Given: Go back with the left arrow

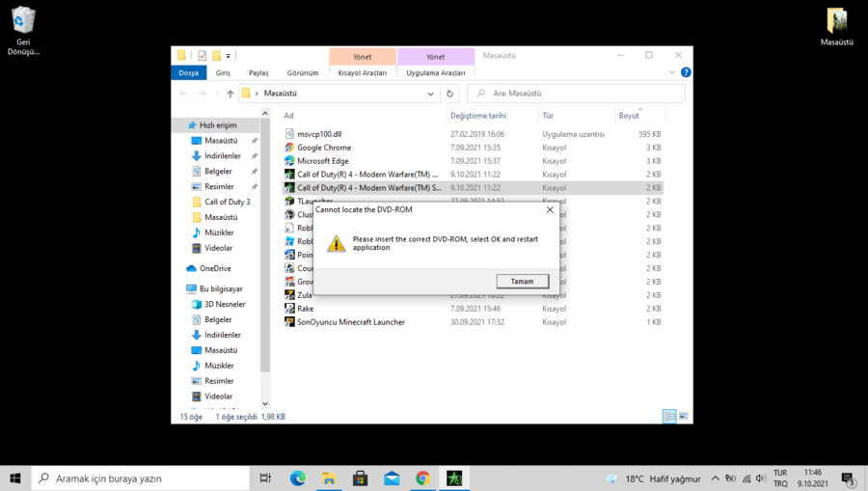Looking at the screenshot, I should pyautogui.click(x=184, y=94).
